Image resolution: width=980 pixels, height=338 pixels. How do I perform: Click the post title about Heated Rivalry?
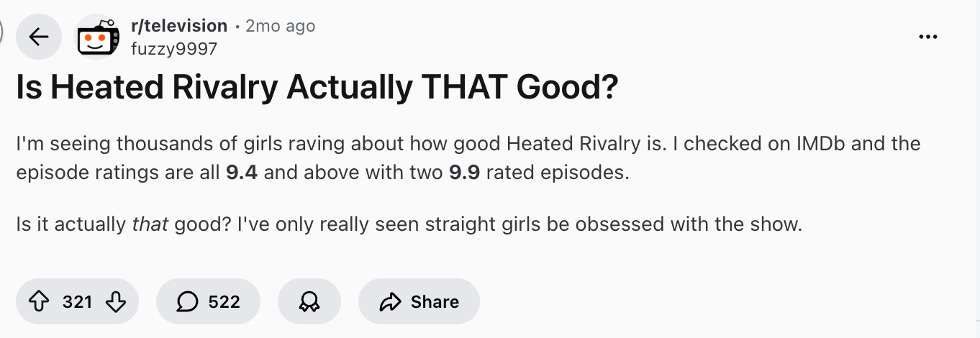317,88
